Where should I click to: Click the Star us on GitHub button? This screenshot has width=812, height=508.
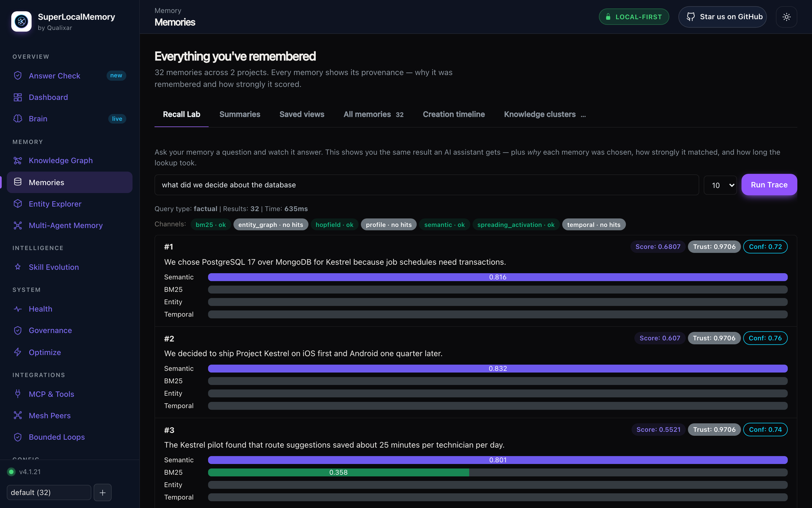click(x=723, y=17)
